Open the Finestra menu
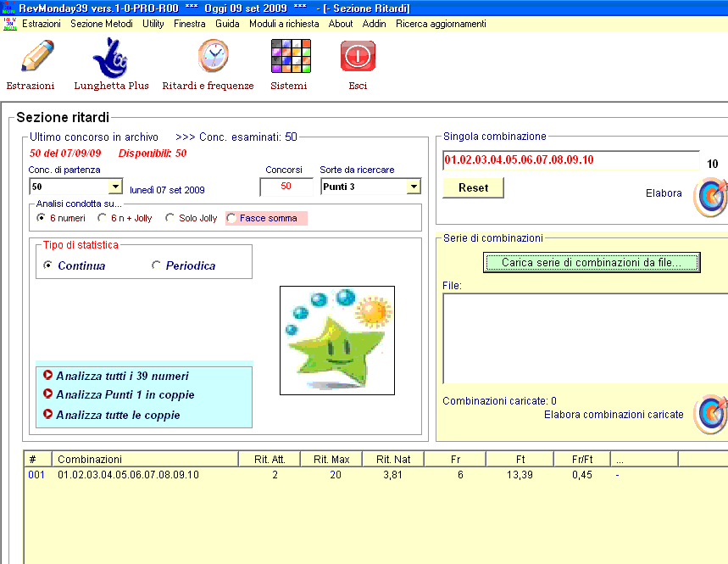The width and height of the screenshot is (728, 564). coord(190,24)
